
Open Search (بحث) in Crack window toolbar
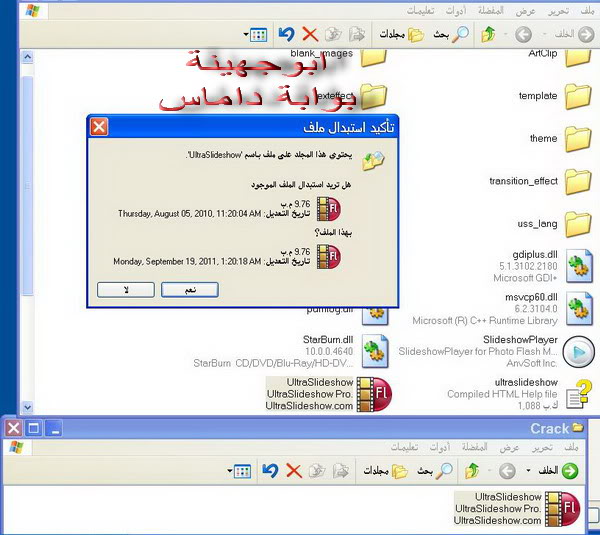435,471
